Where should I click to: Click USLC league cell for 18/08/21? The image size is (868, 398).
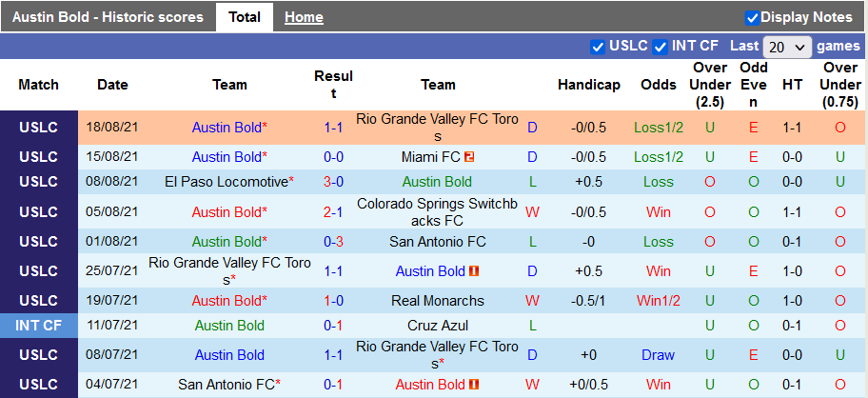tap(39, 127)
